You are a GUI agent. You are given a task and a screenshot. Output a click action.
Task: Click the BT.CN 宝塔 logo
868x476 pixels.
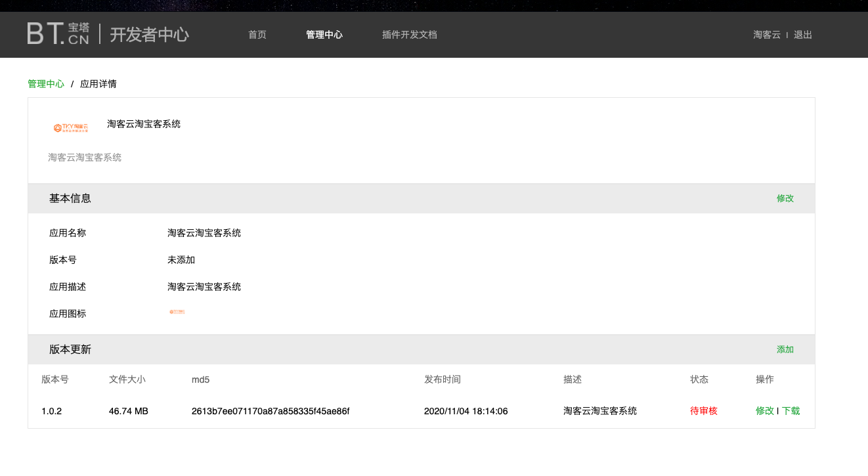click(58, 33)
